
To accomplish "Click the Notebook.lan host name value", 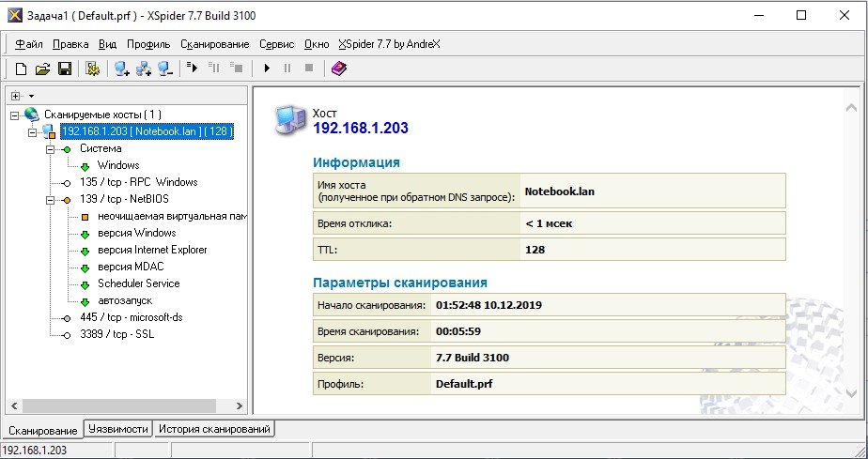I will (x=560, y=191).
